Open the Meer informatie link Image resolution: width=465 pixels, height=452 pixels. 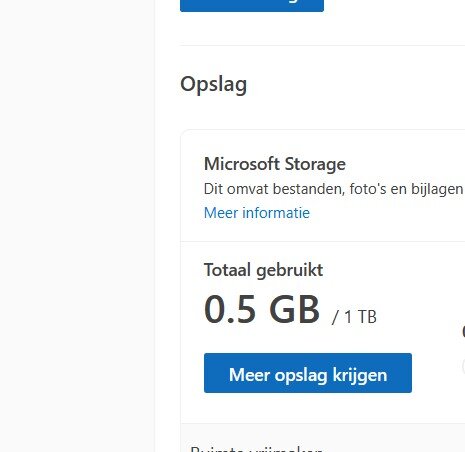(x=257, y=213)
